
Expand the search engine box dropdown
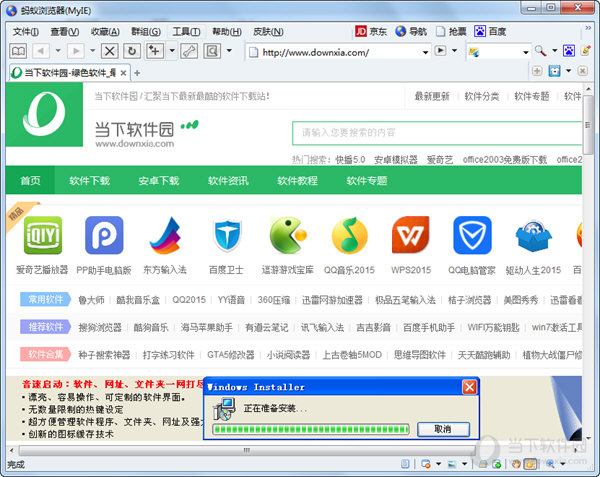point(526,52)
